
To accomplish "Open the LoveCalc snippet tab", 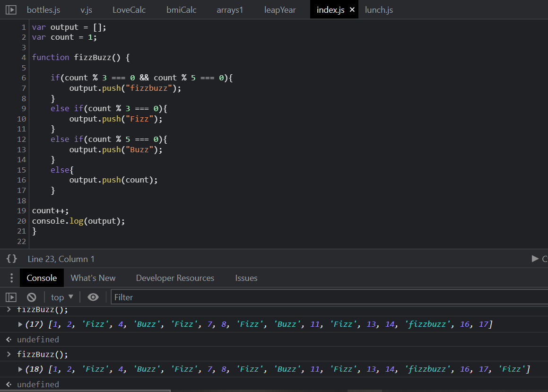I will (129, 10).
